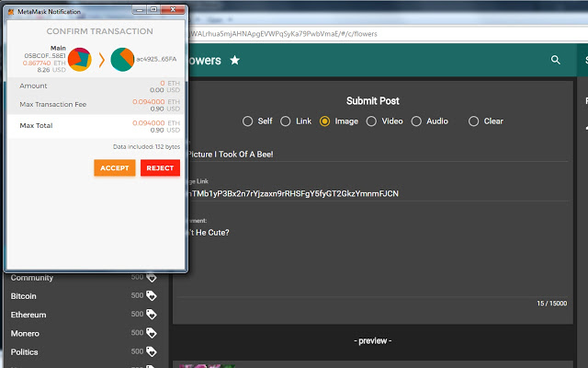
Task: Click the tag icon next to Monero
Action: tap(152, 333)
